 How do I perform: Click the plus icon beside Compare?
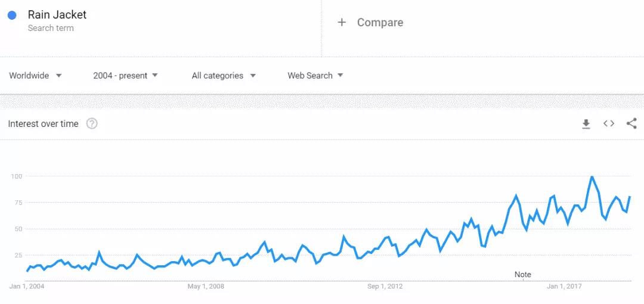342,23
